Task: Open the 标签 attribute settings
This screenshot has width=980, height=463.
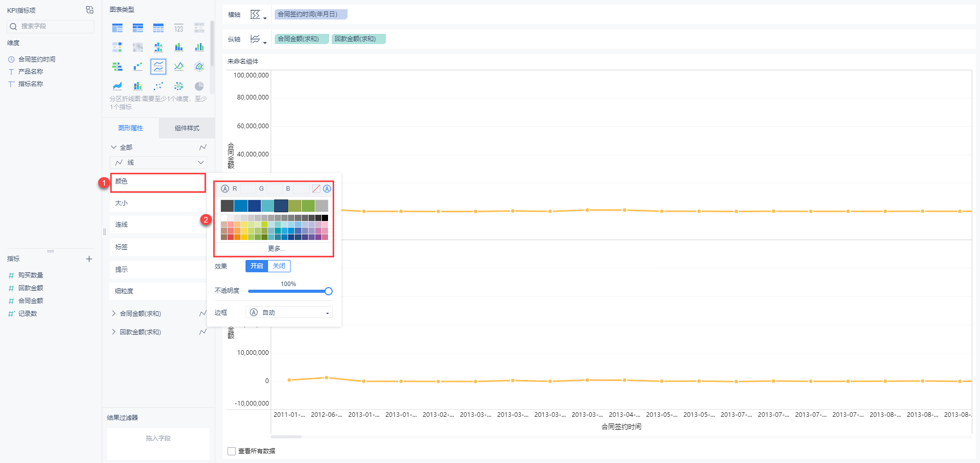Action: pos(158,247)
